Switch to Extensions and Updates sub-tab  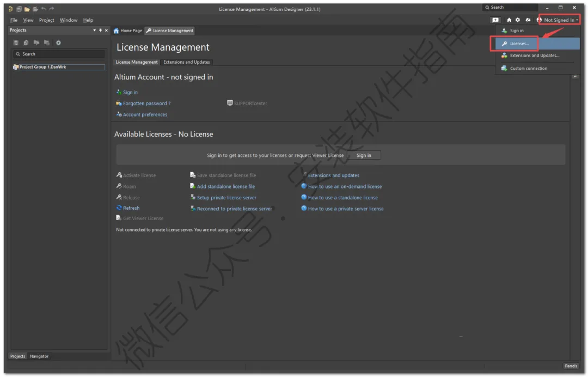[x=186, y=62]
